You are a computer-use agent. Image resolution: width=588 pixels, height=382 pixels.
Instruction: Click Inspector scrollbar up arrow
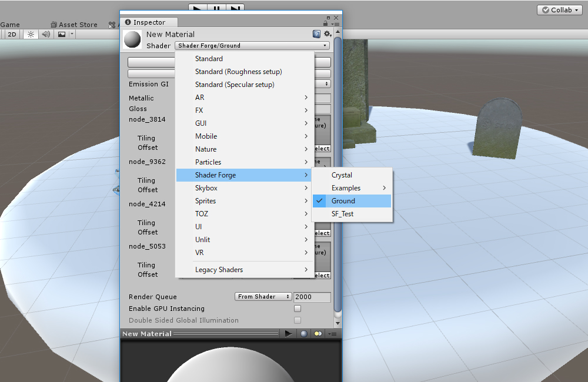tap(338, 32)
